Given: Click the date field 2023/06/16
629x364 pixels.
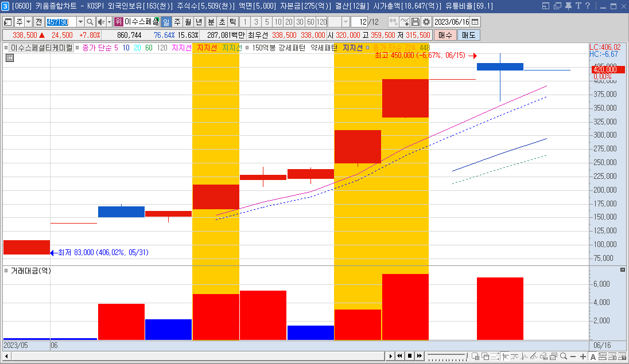Looking at the screenshot, I should pyautogui.click(x=452, y=22).
